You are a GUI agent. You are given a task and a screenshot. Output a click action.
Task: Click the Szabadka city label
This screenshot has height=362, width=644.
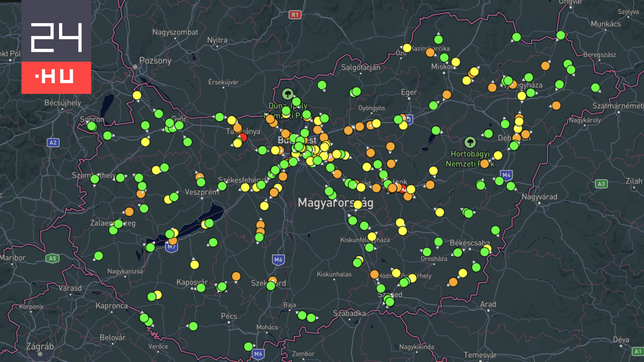click(x=349, y=313)
